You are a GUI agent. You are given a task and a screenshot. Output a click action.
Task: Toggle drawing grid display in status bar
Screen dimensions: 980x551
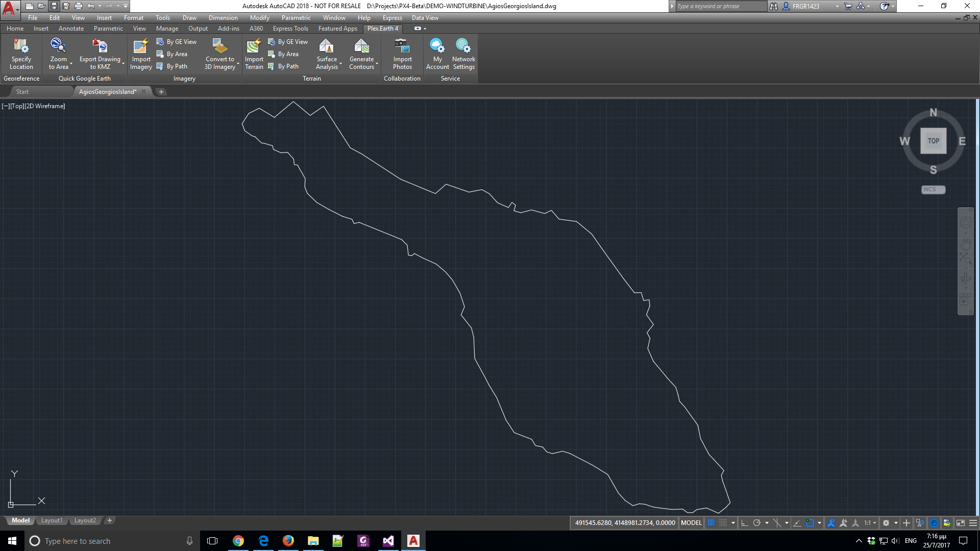click(x=710, y=523)
